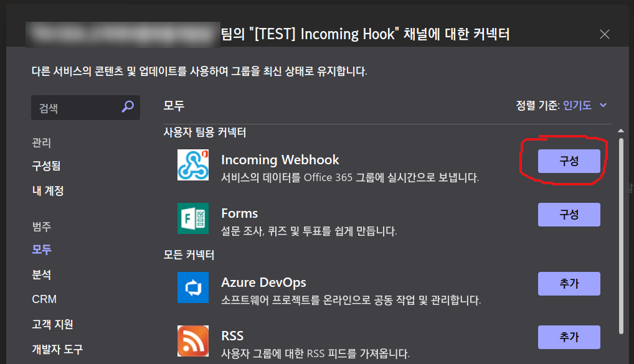The image size is (634, 364).
Task: Click the 사용자 팀용 커넥터 section heading
Action: (205, 132)
